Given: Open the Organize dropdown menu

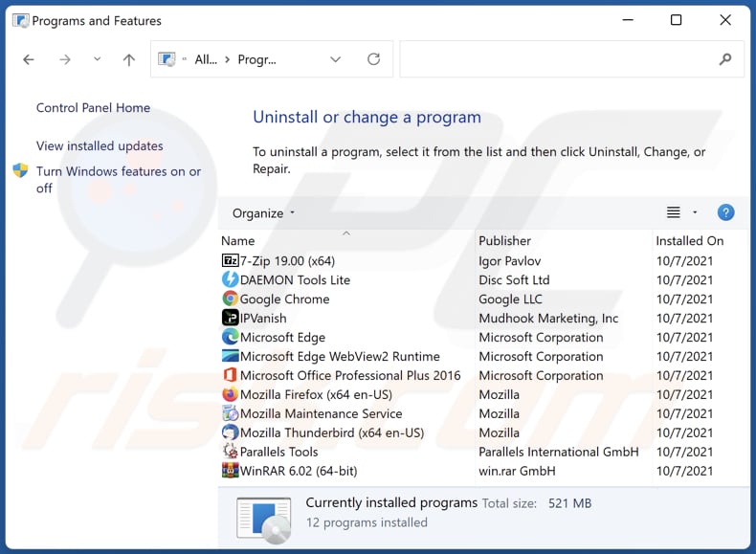Looking at the screenshot, I should point(264,213).
